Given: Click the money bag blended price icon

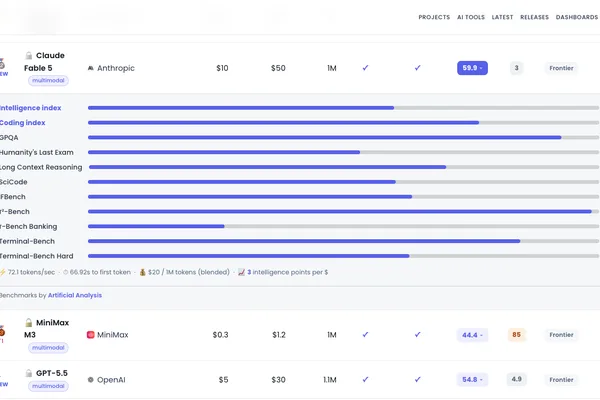Looking at the screenshot, I should pos(142,272).
